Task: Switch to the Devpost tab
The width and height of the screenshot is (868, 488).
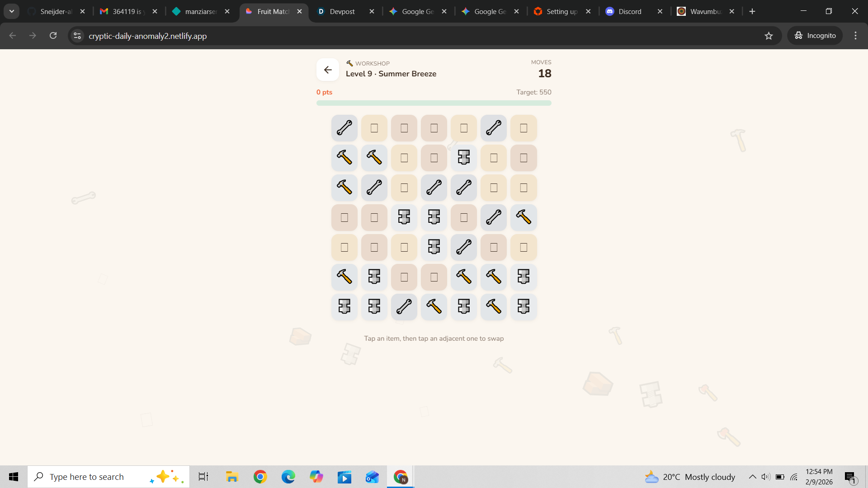Action: point(342,11)
